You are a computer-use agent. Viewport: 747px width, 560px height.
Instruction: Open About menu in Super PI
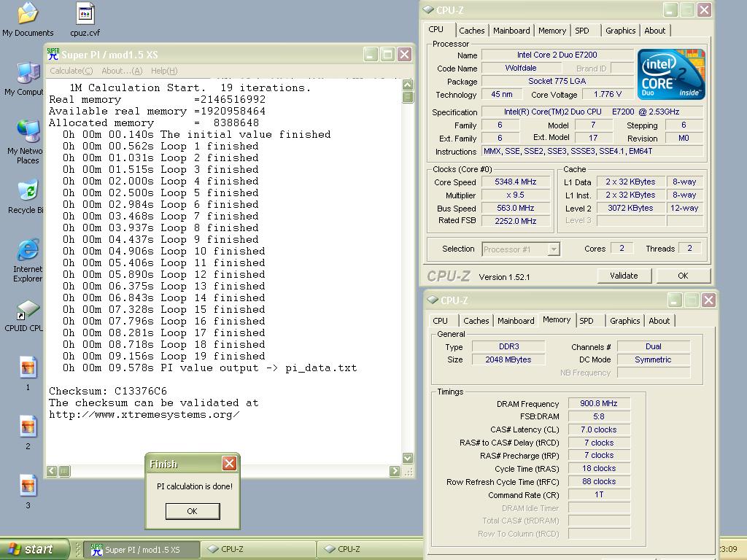(122, 71)
